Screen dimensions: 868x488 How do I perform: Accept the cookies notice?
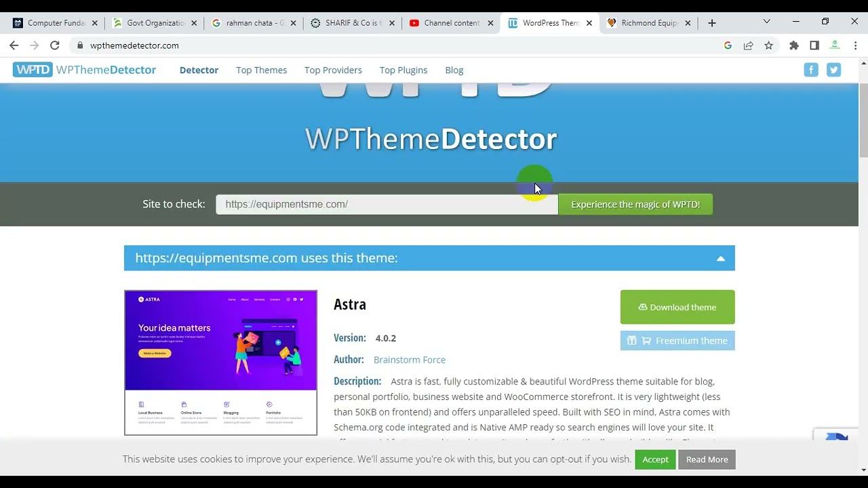[x=655, y=460]
